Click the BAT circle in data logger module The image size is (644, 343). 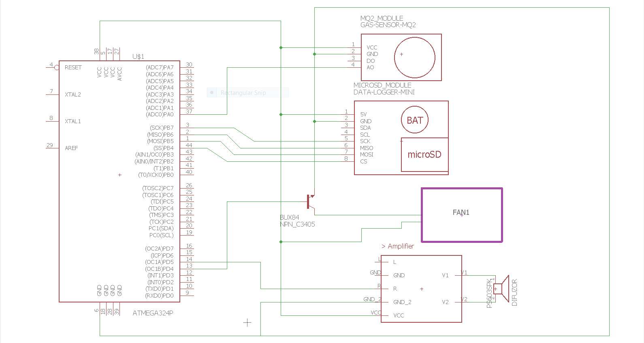coord(415,120)
